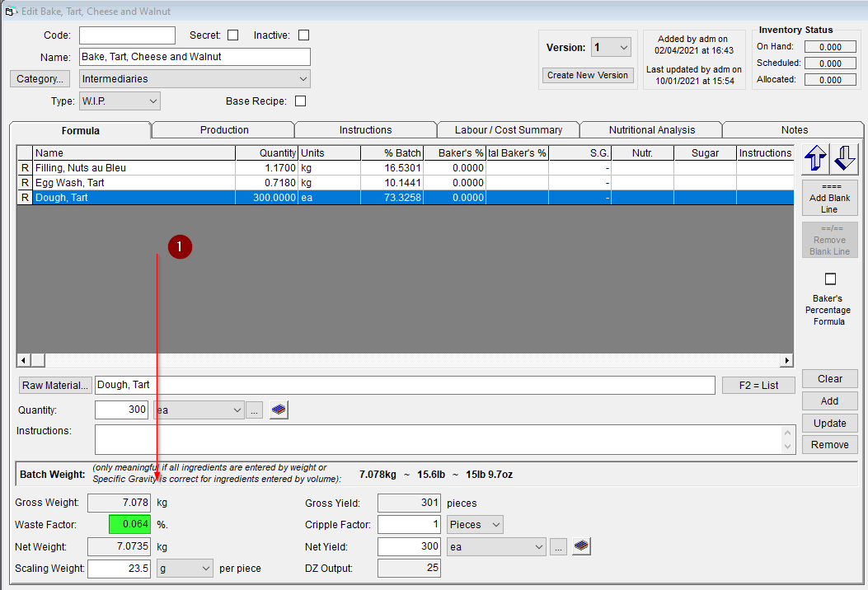The image size is (868, 590).
Task: Click the Remove button
Action: click(830, 444)
